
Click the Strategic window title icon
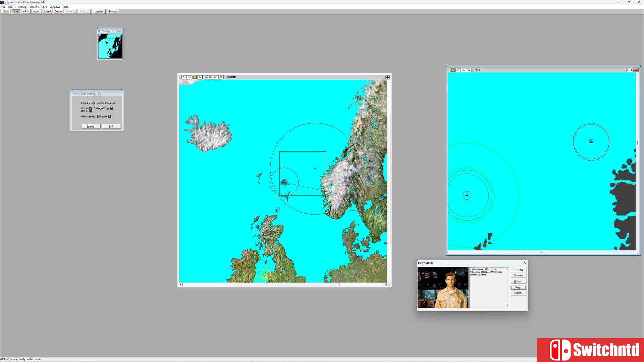100,31
